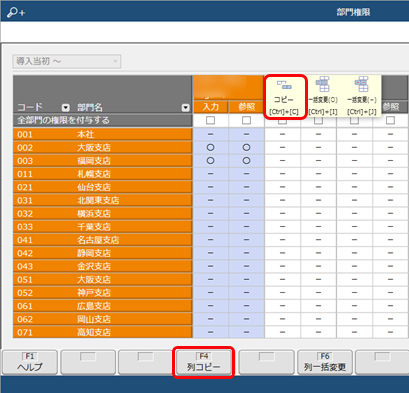The width and height of the screenshot is (409, 393).
Task: Select the 011 札幌支店 department row
Action: pos(103,174)
